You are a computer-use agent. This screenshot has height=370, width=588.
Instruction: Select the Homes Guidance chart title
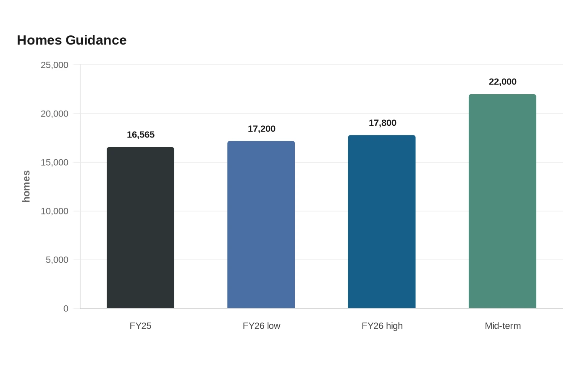(72, 40)
